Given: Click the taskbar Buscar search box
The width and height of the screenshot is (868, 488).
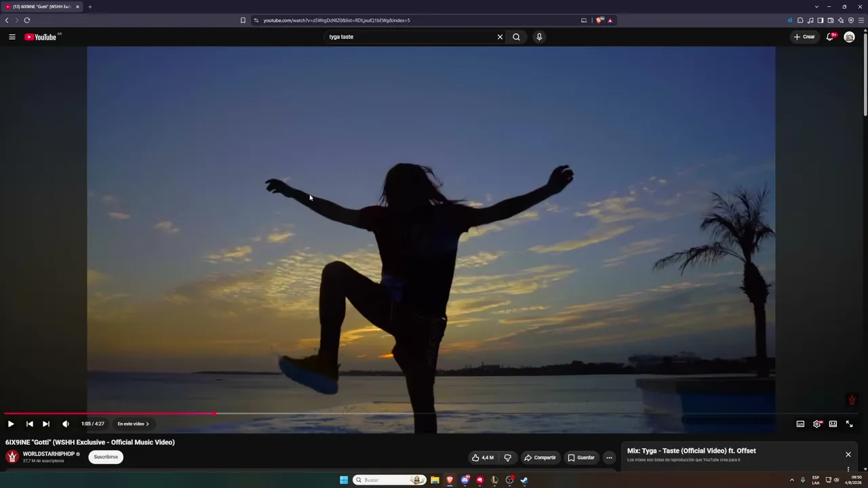Looking at the screenshot, I should pos(389,480).
